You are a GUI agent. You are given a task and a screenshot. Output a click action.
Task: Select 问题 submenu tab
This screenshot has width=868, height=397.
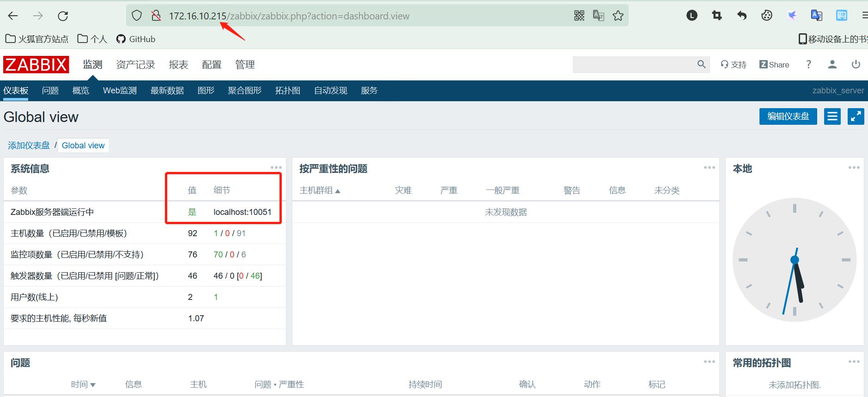click(x=50, y=91)
